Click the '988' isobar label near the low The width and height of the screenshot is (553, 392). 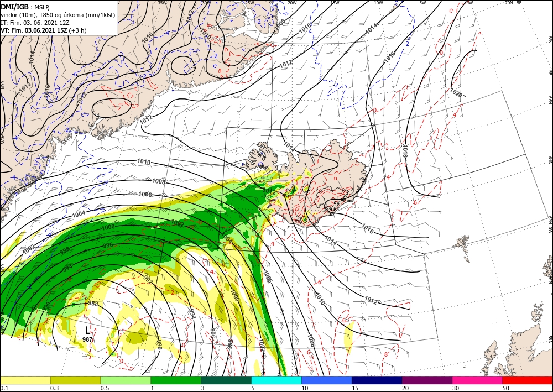pyautogui.click(x=93, y=303)
